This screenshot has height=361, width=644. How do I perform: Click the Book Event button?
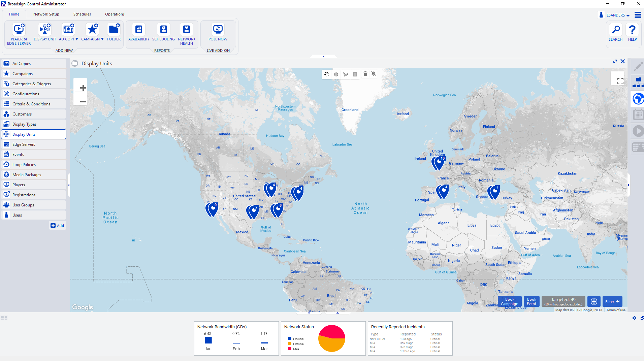tap(532, 301)
